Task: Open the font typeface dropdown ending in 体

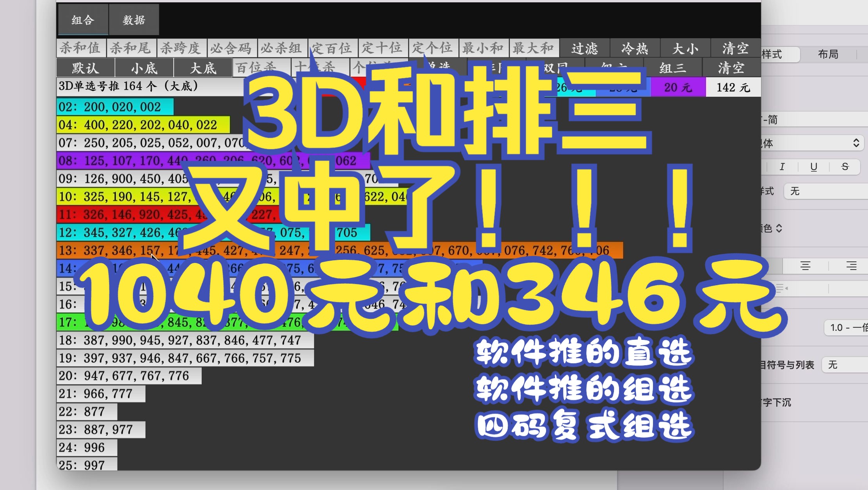Action: 812,143
